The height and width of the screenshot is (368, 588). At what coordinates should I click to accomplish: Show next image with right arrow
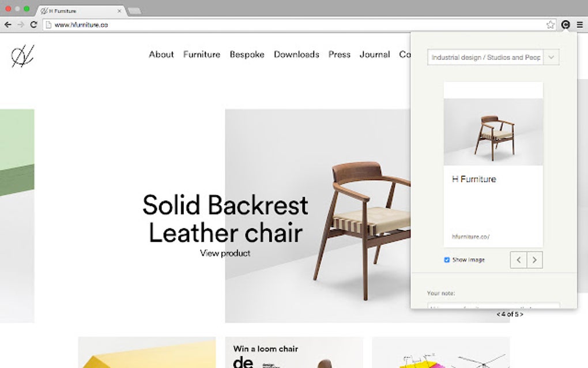coord(535,260)
